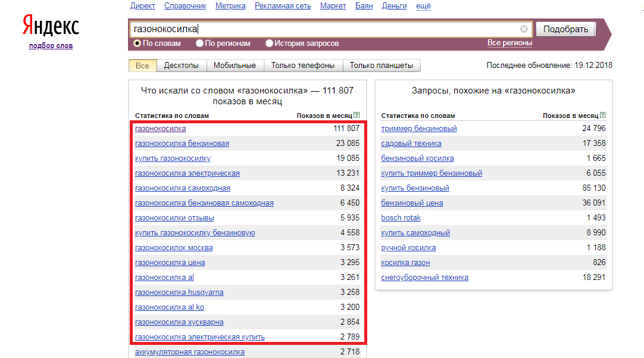Select the 'По регионам' radio button
644x358 pixels.
click(200, 43)
